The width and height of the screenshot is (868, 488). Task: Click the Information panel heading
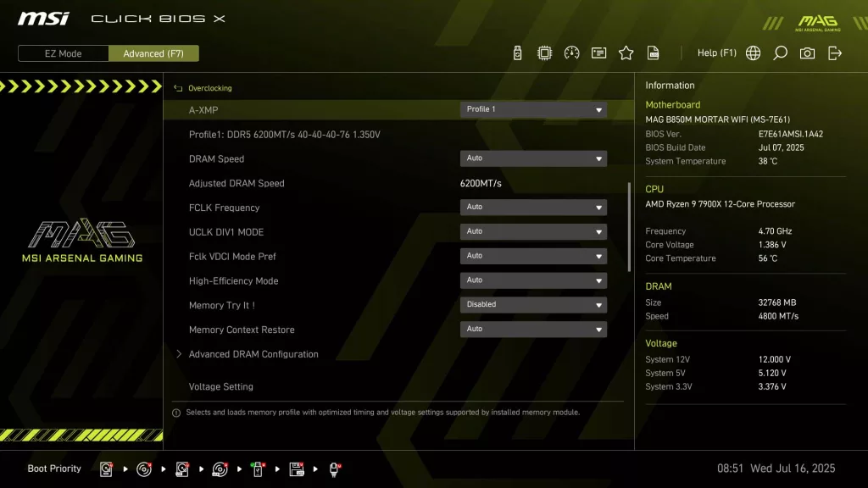(670, 86)
